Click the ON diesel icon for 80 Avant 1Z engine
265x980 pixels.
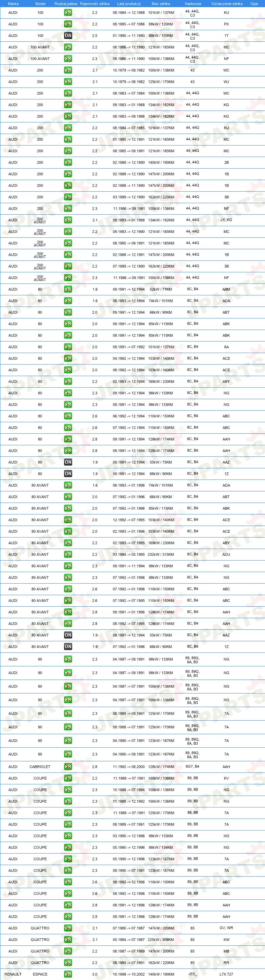click(68, 646)
